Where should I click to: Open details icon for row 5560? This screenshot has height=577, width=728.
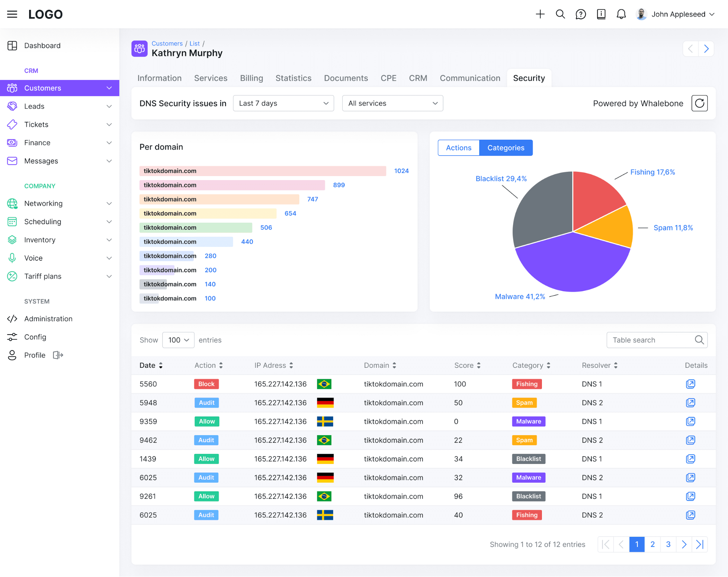[x=690, y=384]
